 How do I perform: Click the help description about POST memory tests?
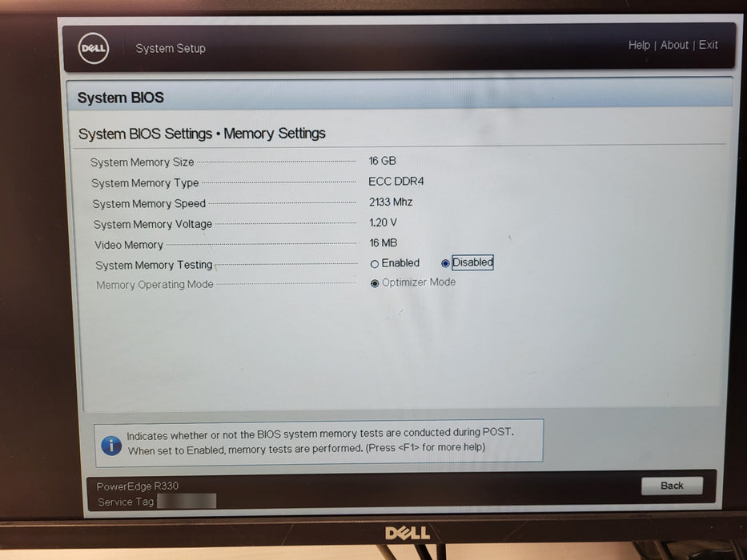[x=319, y=441]
